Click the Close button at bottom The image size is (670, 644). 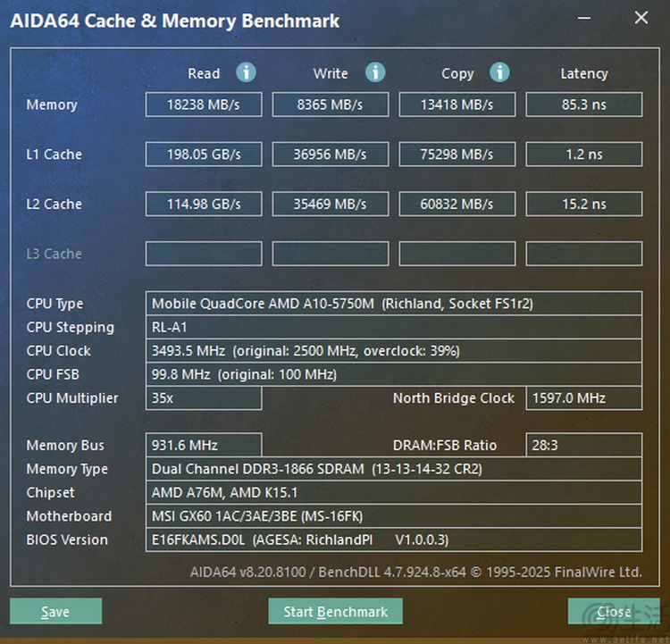tap(614, 611)
